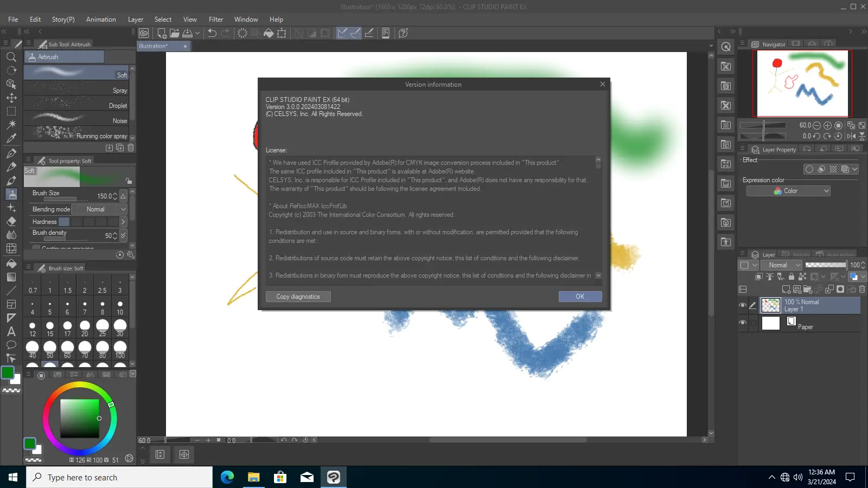Click CLIP STUDIO taskbar icon
The width and height of the screenshot is (868, 488).
point(333,477)
